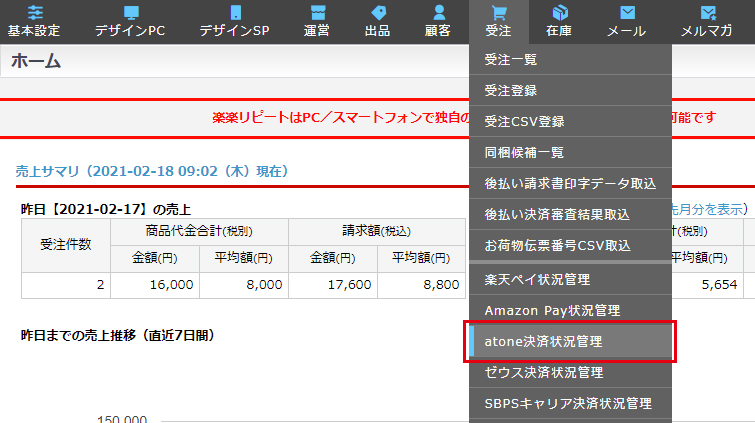Click the 16,000 amount cell
The image size is (755, 423).
pyautogui.click(x=155, y=285)
